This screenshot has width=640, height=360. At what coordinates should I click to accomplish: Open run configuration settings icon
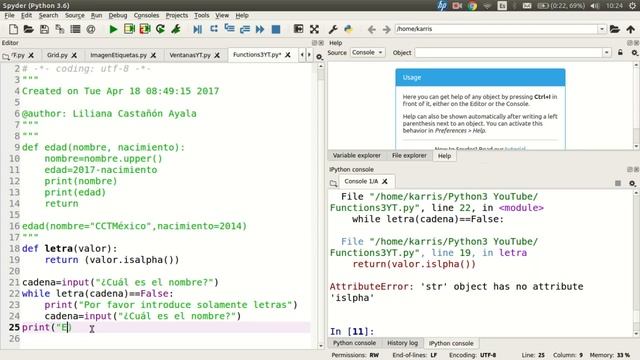176,29
